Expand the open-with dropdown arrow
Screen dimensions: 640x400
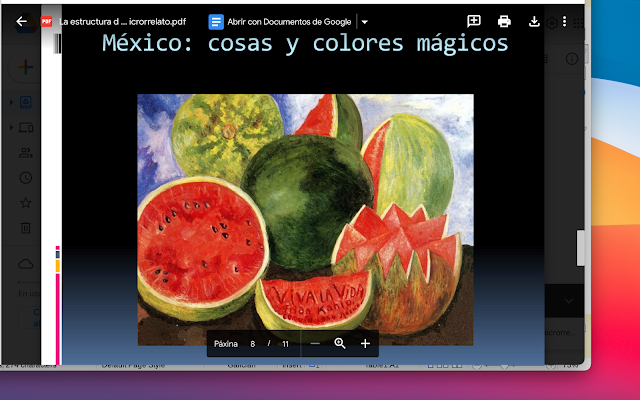coord(364,22)
